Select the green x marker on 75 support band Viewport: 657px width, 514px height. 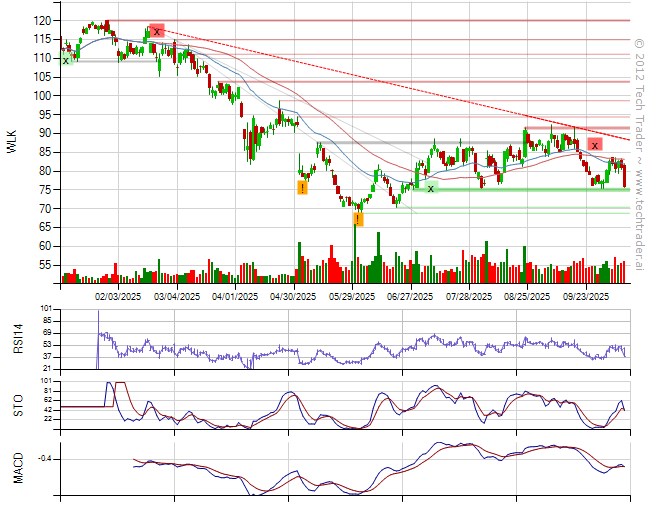[431, 187]
